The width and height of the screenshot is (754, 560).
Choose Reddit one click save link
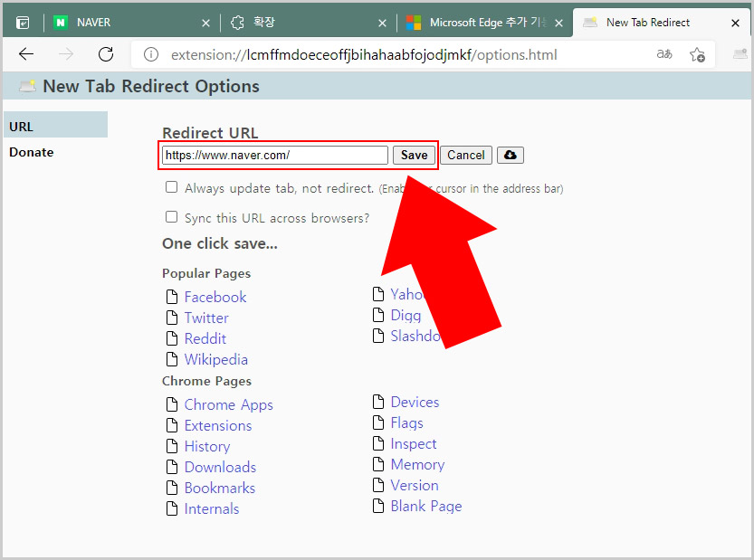205,338
